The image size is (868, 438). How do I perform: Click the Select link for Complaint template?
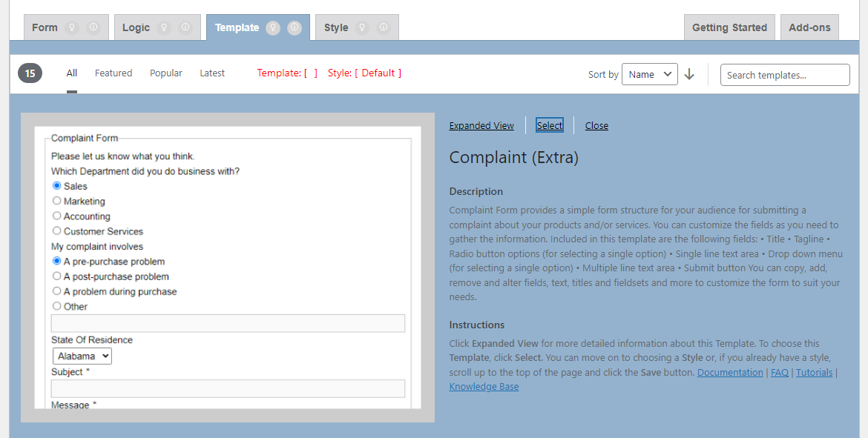[x=550, y=126]
